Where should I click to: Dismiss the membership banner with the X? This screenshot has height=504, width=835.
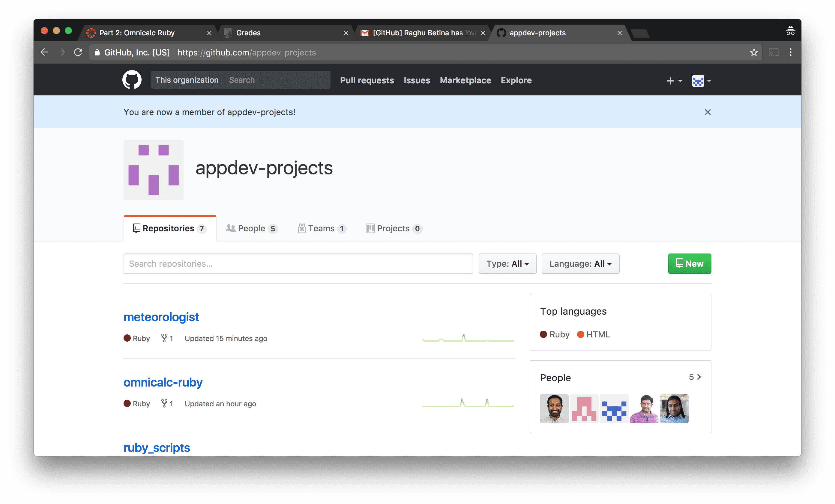click(x=708, y=112)
